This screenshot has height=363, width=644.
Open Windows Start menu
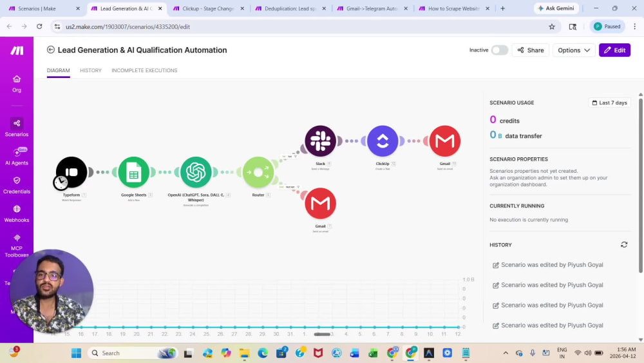coord(77,353)
